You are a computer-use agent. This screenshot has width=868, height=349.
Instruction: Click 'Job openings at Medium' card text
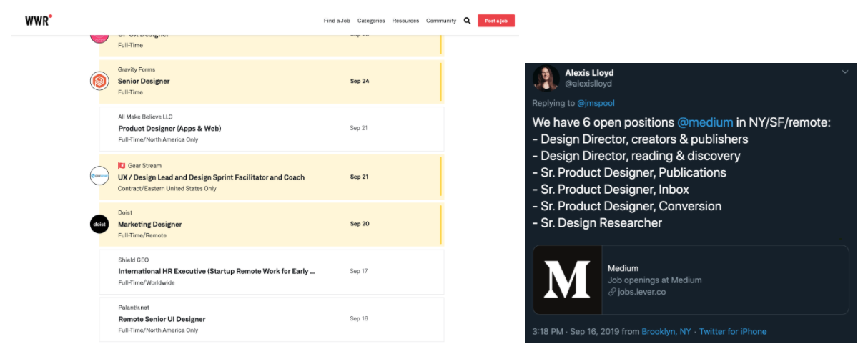(x=655, y=280)
